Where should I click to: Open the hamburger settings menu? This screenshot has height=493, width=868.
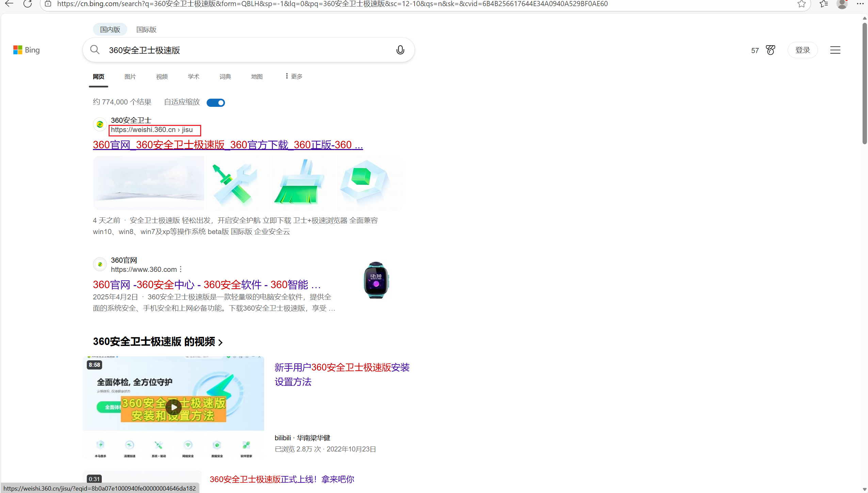click(835, 50)
